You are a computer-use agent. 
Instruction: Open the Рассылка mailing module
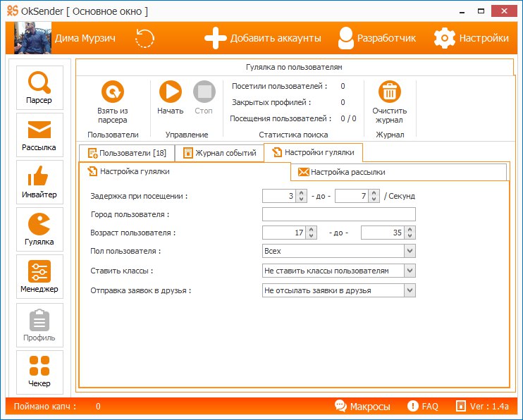pos(39,135)
